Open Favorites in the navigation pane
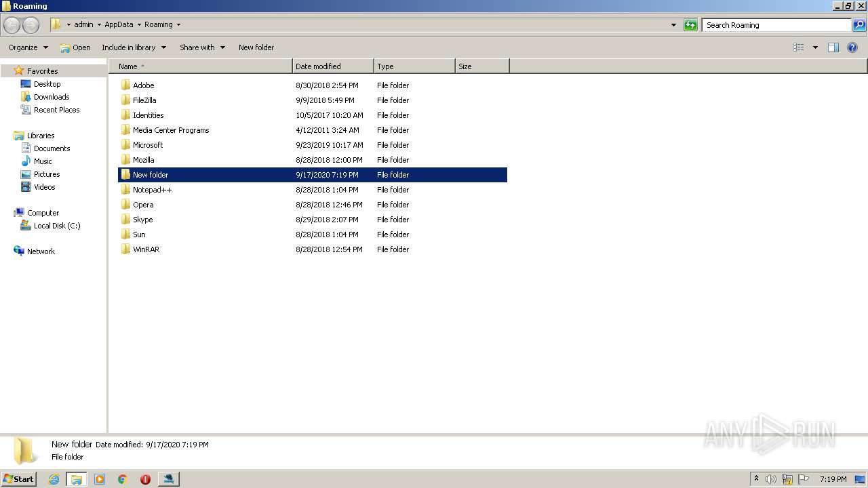Viewport: 868px width, 488px height. pyautogui.click(x=42, y=71)
